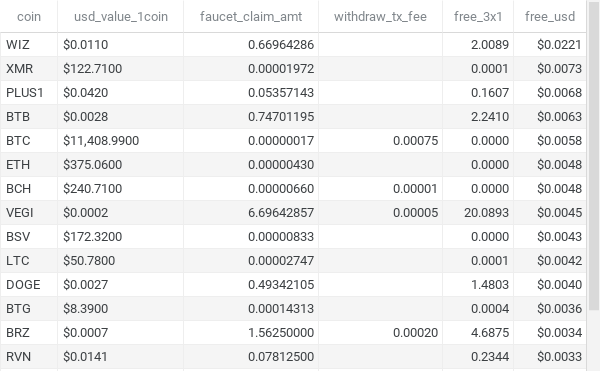The image size is (600, 371).
Task: Select the 0.00000430 faucet claim cell
Action: (251, 165)
